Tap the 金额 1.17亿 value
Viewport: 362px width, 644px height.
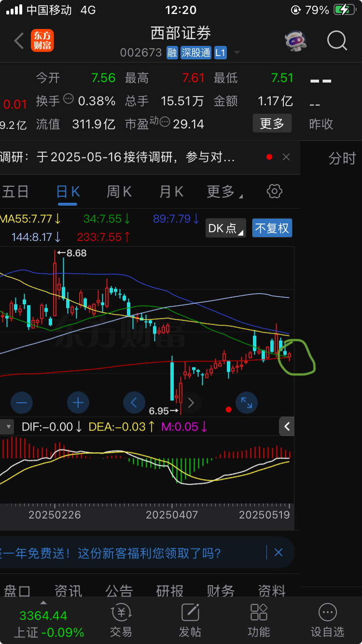(275, 101)
